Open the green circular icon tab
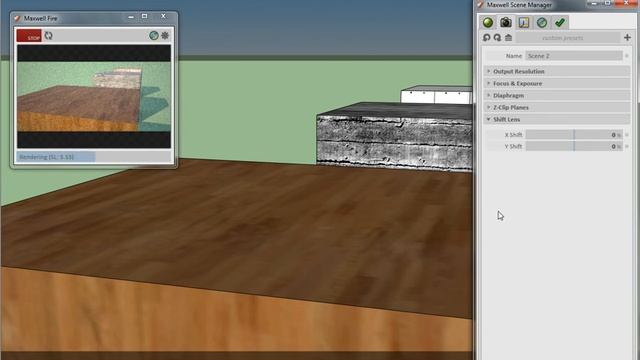640x360 pixels. (542, 22)
